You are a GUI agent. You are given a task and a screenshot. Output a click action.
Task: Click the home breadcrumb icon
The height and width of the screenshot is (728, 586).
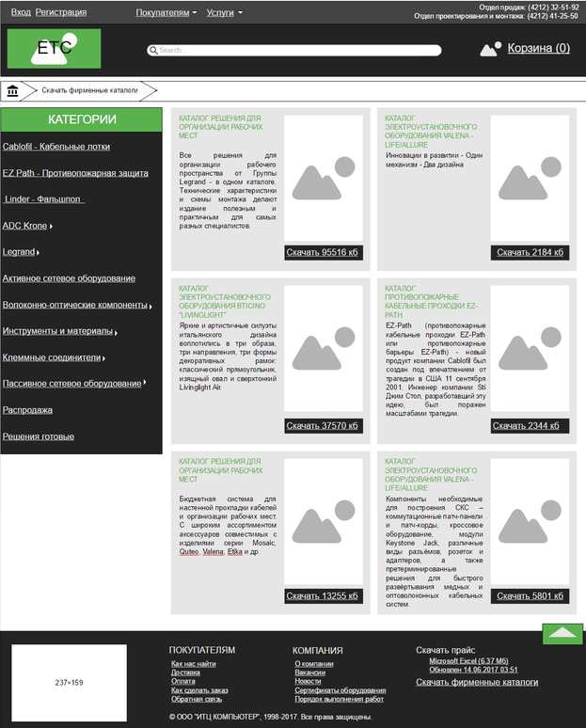(x=12, y=90)
